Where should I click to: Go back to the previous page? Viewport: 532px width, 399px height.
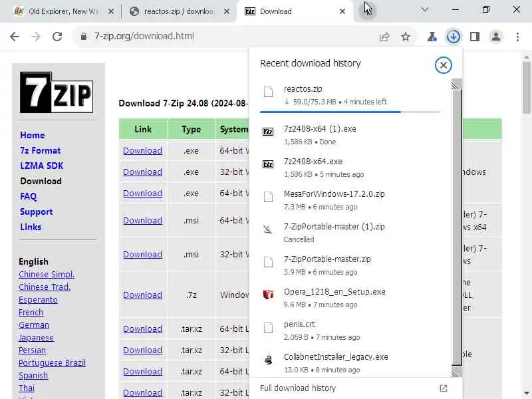[15, 37]
